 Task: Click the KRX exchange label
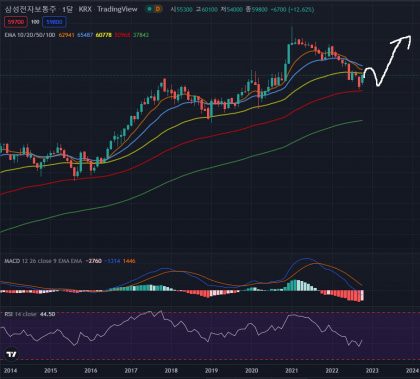pyautogui.click(x=85, y=9)
